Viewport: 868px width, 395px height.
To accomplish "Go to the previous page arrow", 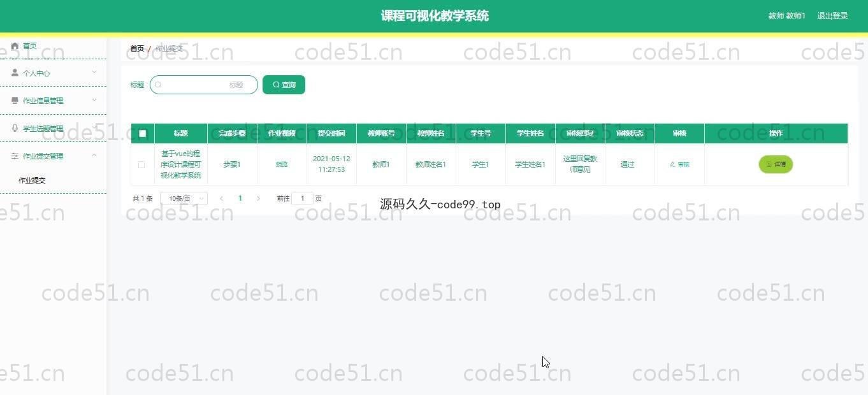I will (x=221, y=198).
